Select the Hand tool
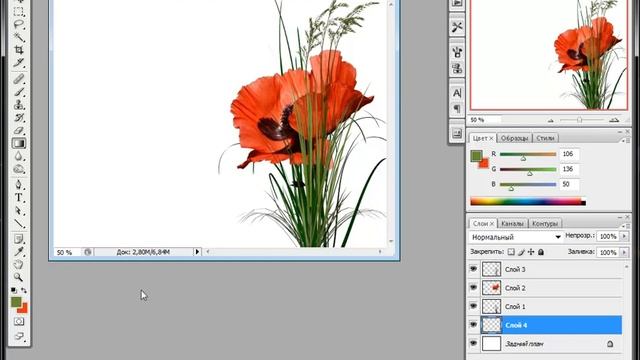 [19, 264]
